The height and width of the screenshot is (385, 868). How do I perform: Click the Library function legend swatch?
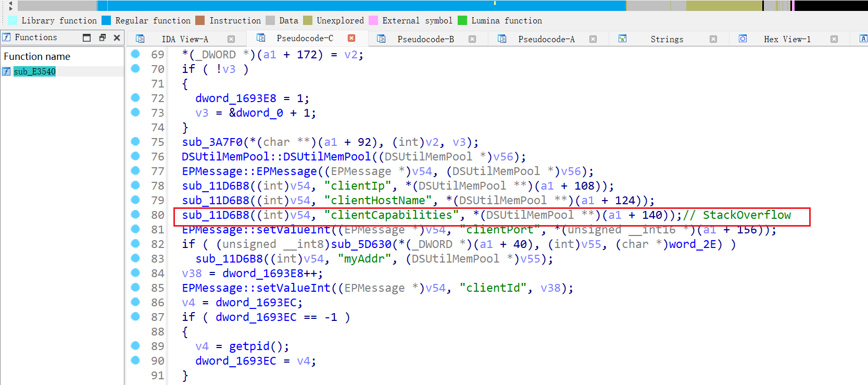click(12, 20)
